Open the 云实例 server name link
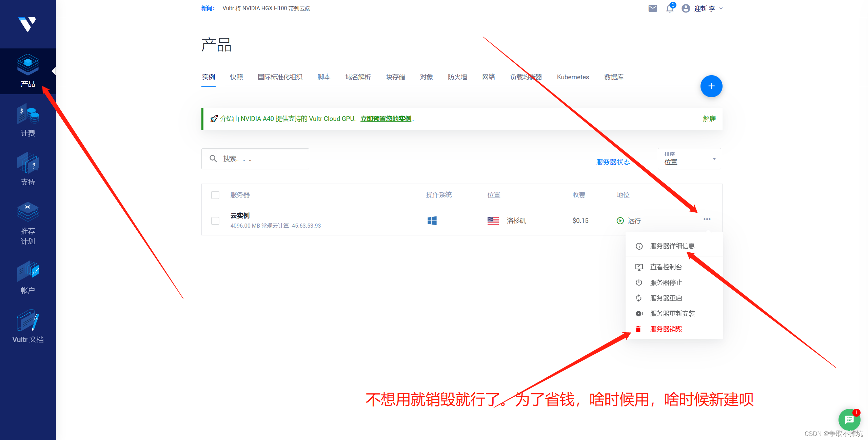Viewport: 868px width, 440px height. [x=240, y=216]
